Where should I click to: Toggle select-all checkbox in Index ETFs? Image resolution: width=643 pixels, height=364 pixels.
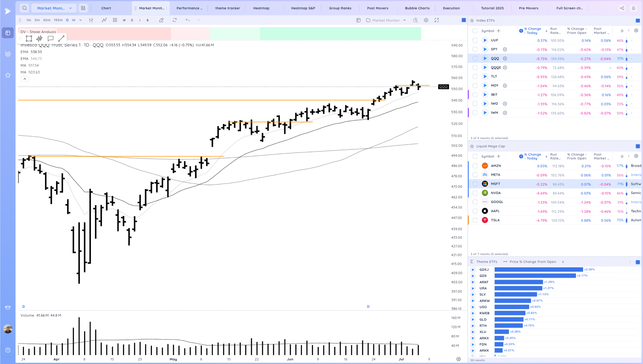point(475,31)
